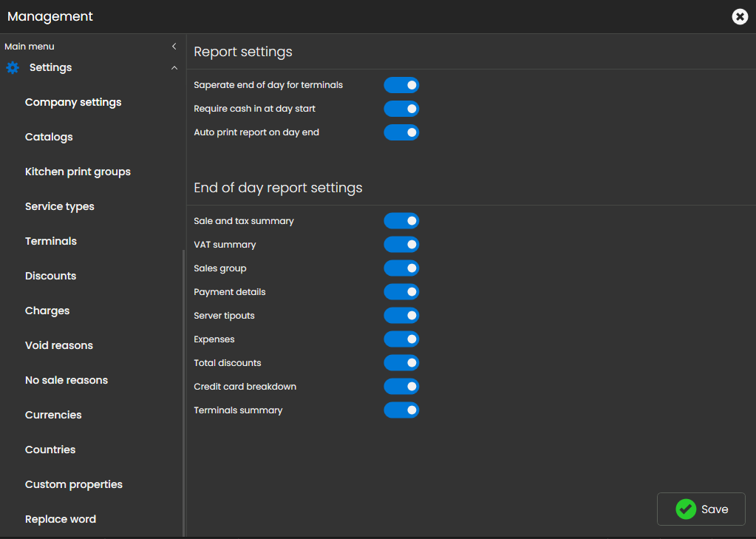756x539 pixels.
Task: Collapse the Main menu sidebar
Action: click(x=174, y=47)
